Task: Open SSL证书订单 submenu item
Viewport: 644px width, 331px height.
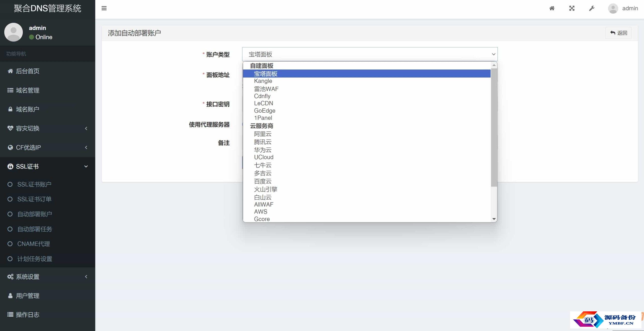Action: click(48, 199)
